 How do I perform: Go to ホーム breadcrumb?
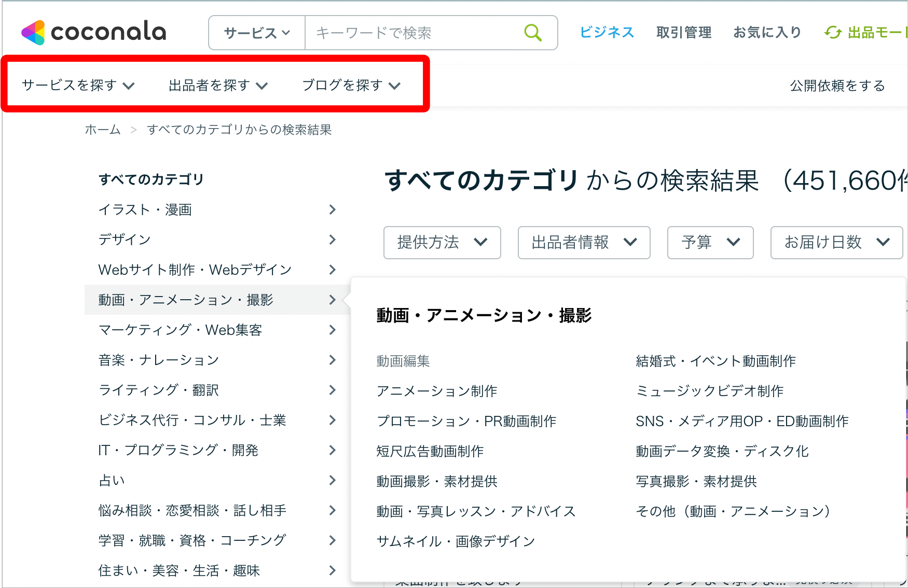(x=103, y=130)
